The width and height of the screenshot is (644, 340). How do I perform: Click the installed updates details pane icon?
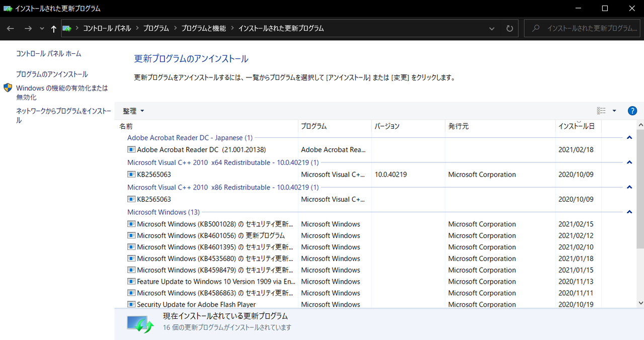pos(140,323)
